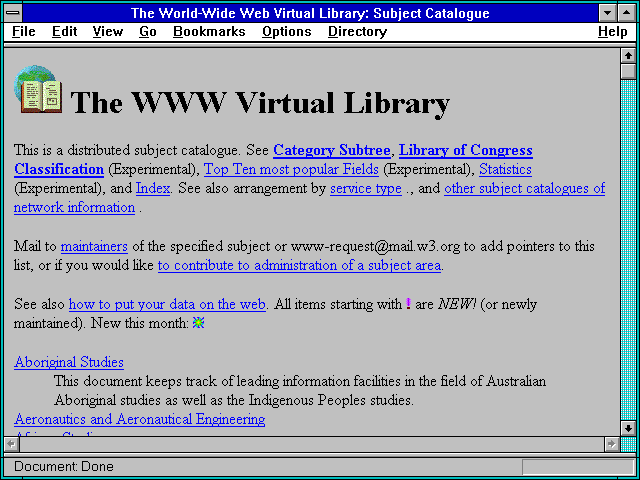
Task: Open Aeronautics and Aeronautical Engineering link
Action: click(140, 420)
